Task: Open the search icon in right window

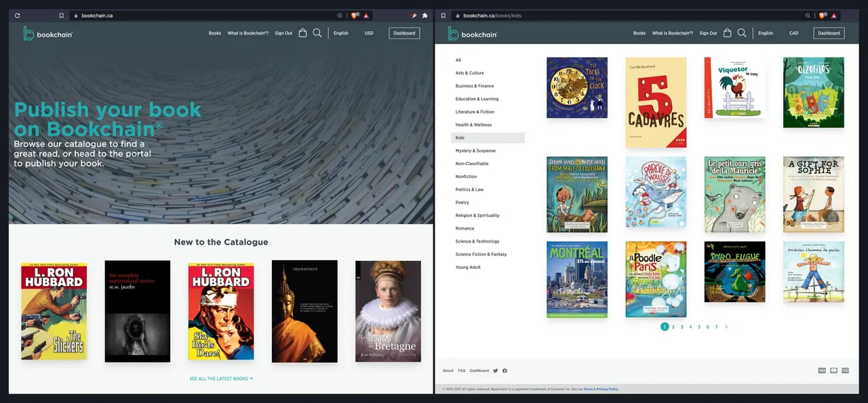Action: [742, 33]
